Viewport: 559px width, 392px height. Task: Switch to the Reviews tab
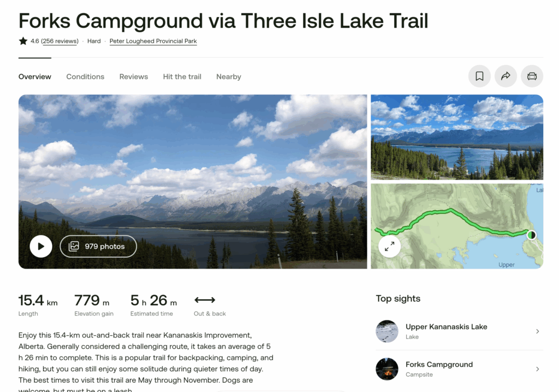click(134, 76)
